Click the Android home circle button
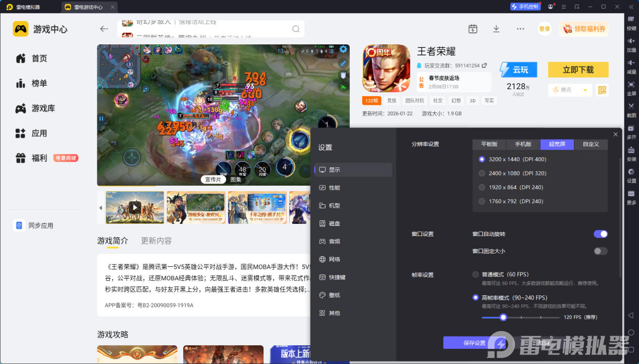The width and height of the screenshot is (639, 364). 631,332
